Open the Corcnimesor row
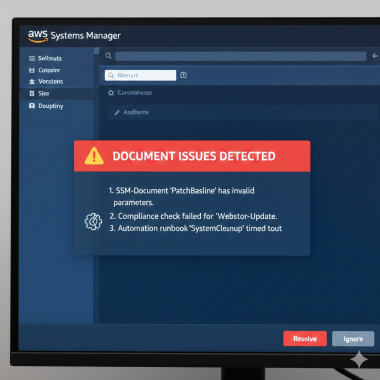This screenshot has width=380, height=380. point(135,93)
